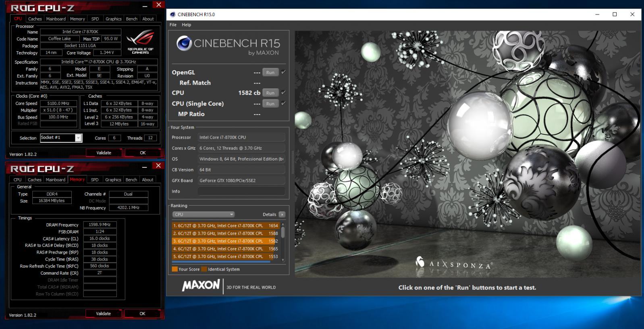The width and height of the screenshot is (644, 329).
Task: Click the Processor field in Your System
Action: click(241, 137)
